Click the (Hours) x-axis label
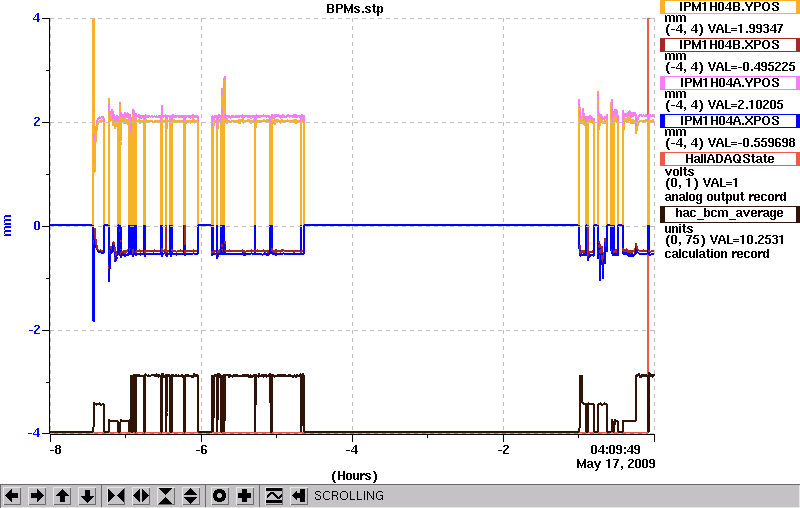This screenshot has width=800, height=508. [354, 476]
